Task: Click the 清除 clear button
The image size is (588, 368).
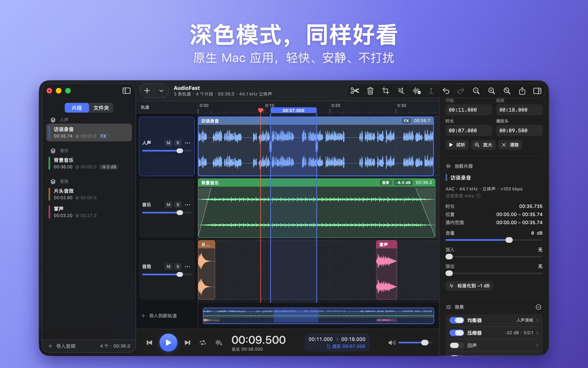Action: [510, 145]
